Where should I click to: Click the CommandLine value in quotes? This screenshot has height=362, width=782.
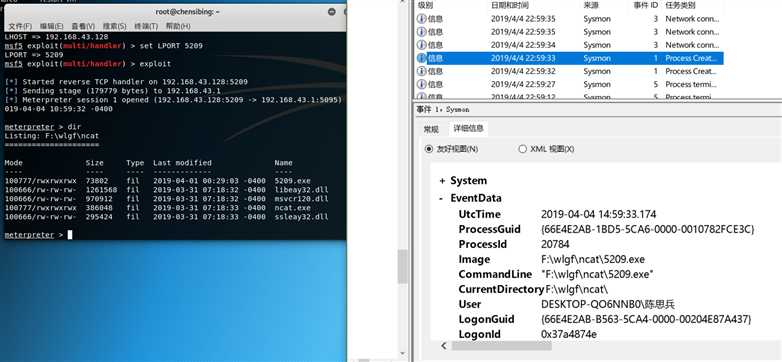597,274
